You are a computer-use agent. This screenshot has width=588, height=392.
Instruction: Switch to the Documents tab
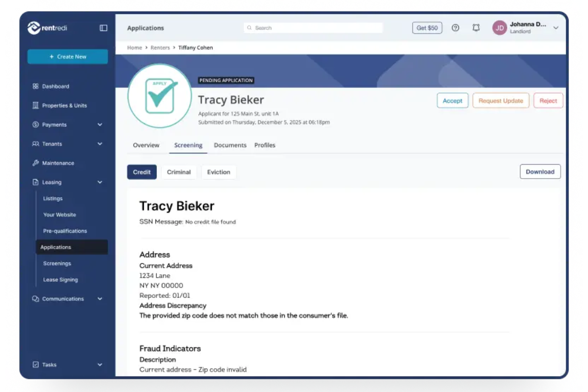click(x=230, y=145)
